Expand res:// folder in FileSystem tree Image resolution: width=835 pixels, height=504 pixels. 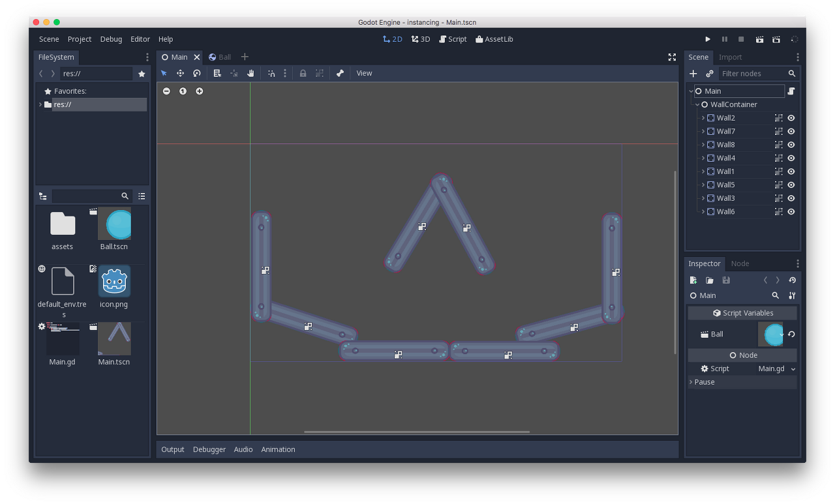click(40, 104)
